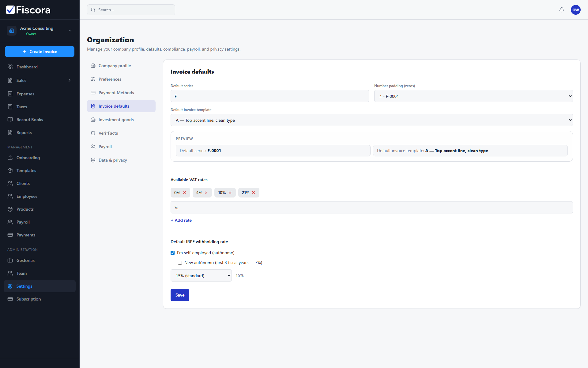Click the Reports document icon
Screen dimensions: 588x368
10,132
